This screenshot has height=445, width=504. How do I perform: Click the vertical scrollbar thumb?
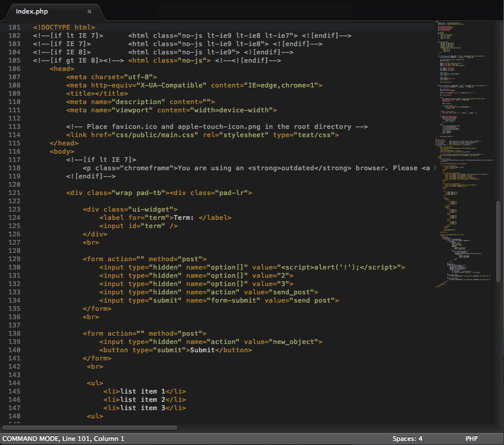[499, 242]
